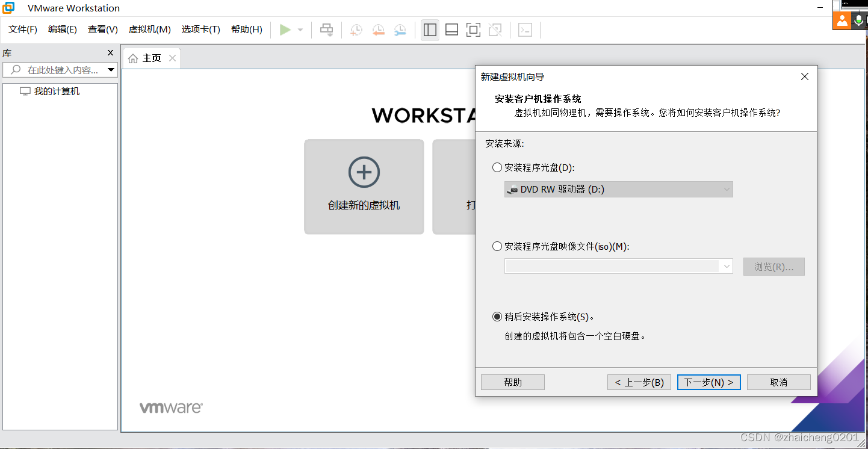Select the 稍后安装操作系统(S) radio button
The width and height of the screenshot is (868, 449).
coord(497,317)
